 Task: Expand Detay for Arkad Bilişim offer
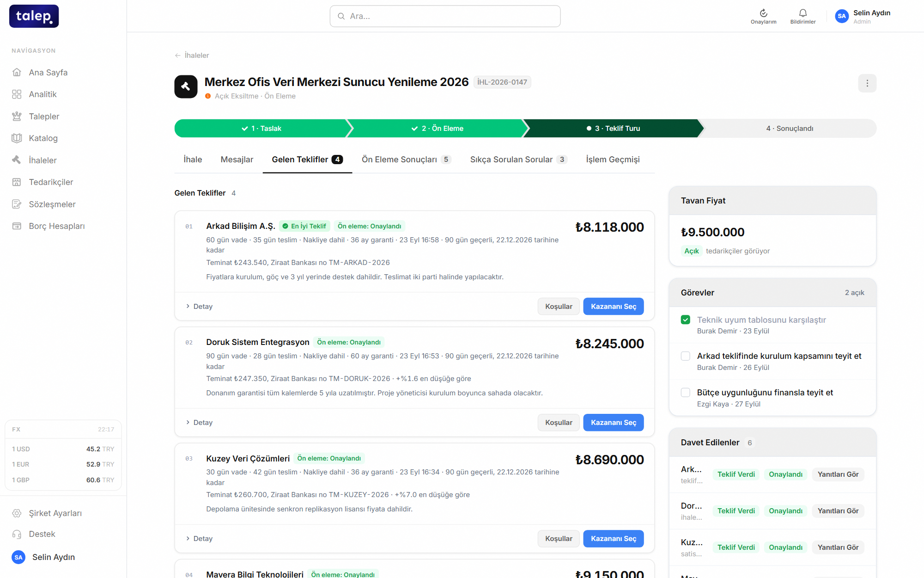(199, 306)
